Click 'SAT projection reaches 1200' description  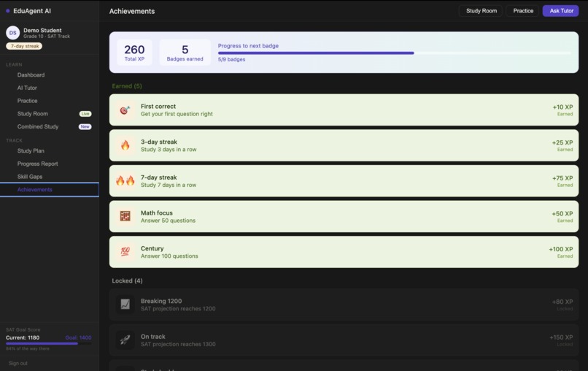click(x=178, y=309)
